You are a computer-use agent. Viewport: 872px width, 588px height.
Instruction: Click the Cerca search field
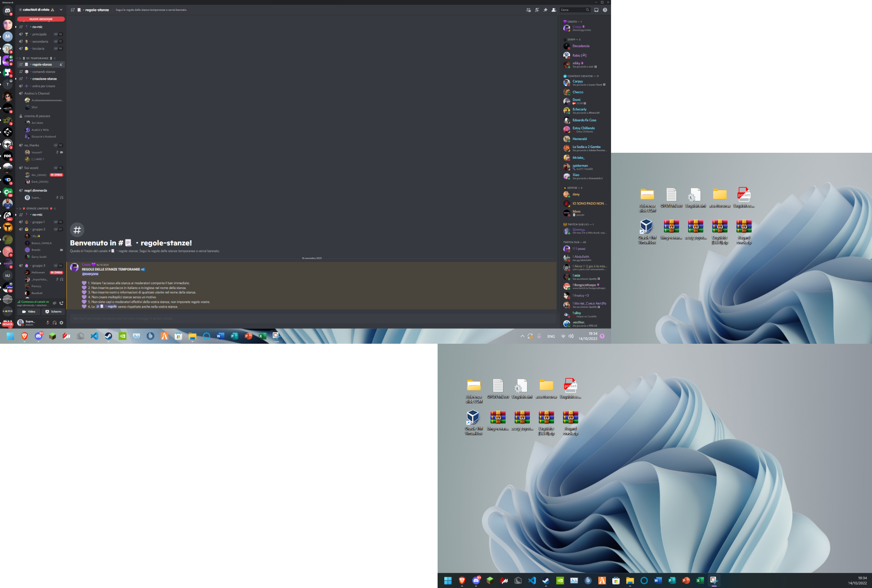[572, 10]
